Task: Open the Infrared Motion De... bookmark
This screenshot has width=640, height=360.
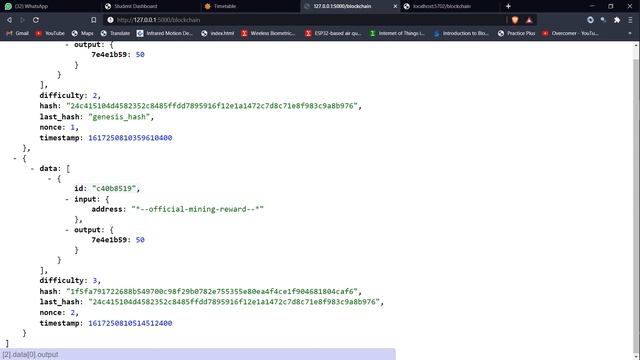Action: [x=164, y=33]
